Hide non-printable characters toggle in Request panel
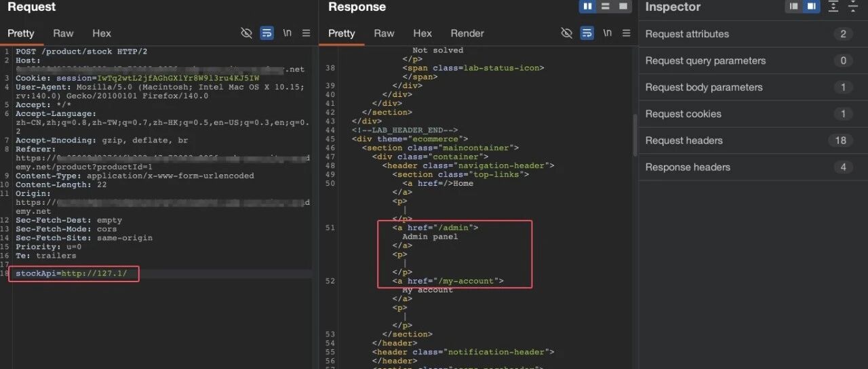This screenshot has height=369, width=868. tap(247, 33)
